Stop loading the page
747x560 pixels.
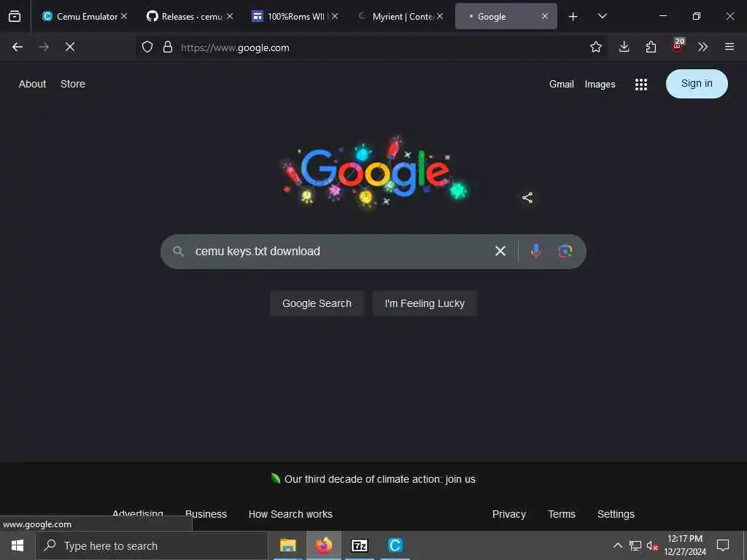[x=69, y=47]
